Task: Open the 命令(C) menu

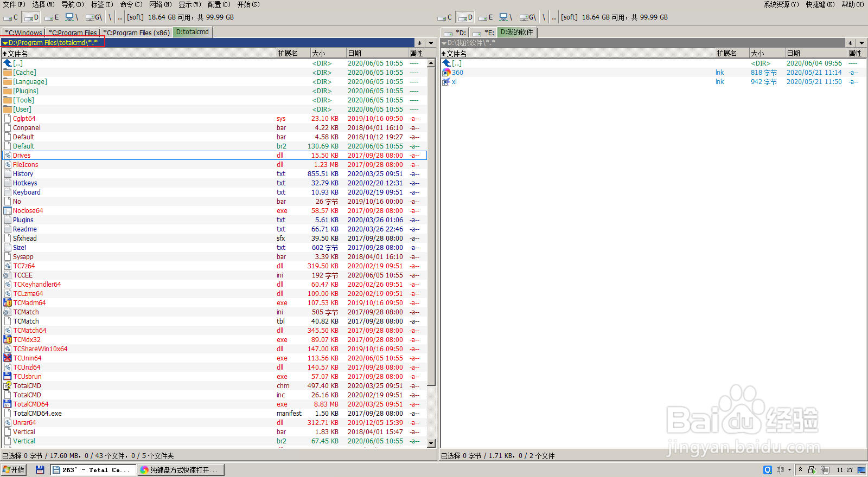Action: click(x=131, y=4)
